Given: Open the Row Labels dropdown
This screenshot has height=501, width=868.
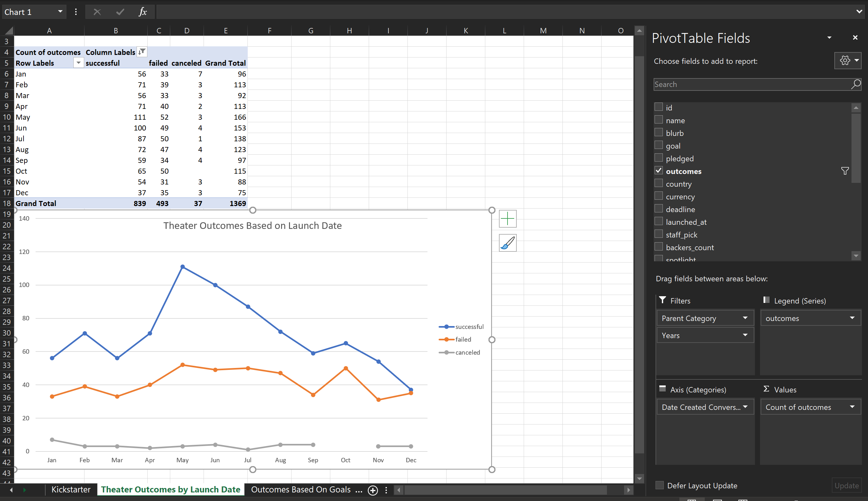Looking at the screenshot, I should pyautogui.click(x=78, y=63).
